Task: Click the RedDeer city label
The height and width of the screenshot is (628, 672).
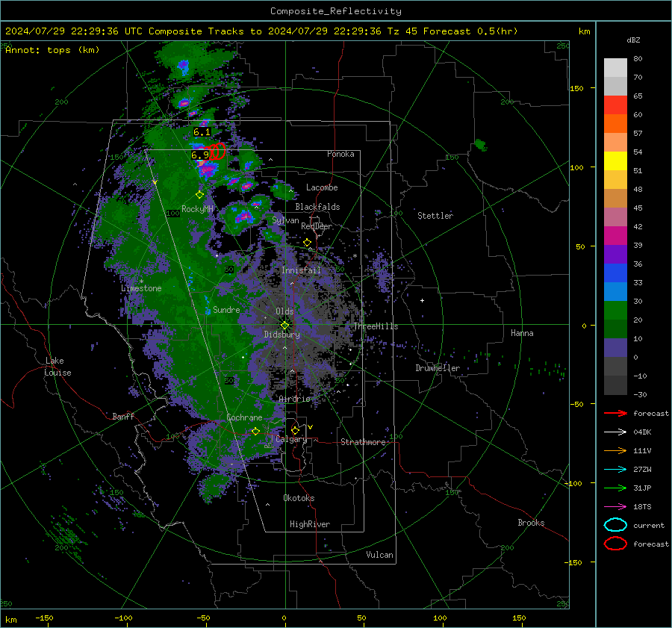Action: [x=317, y=226]
